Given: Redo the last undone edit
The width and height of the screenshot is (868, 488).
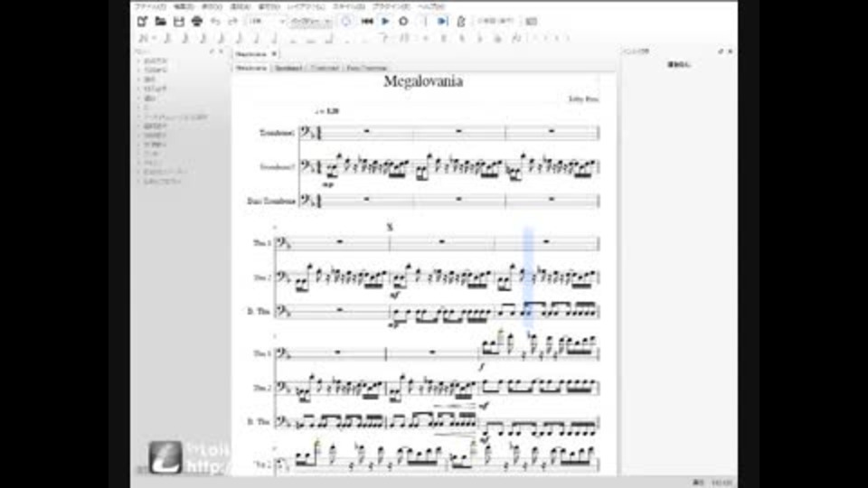Looking at the screenshot, I should pos(233,22).
